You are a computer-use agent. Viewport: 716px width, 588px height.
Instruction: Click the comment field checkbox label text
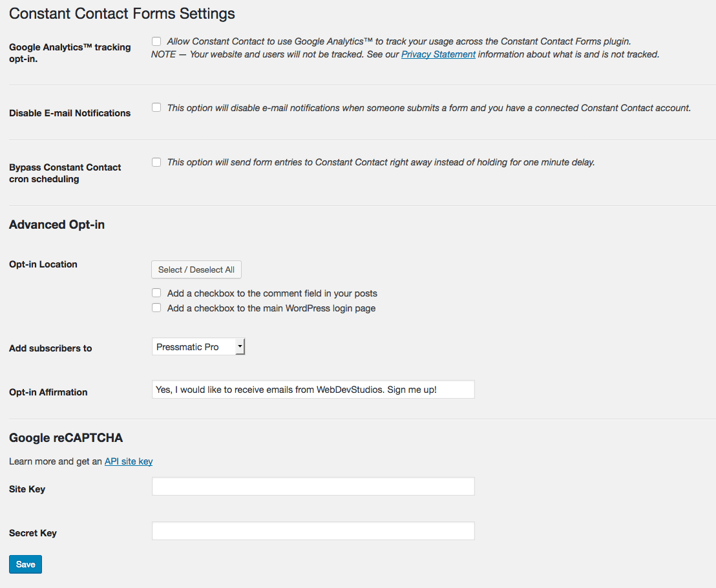[x=272, y=293]
